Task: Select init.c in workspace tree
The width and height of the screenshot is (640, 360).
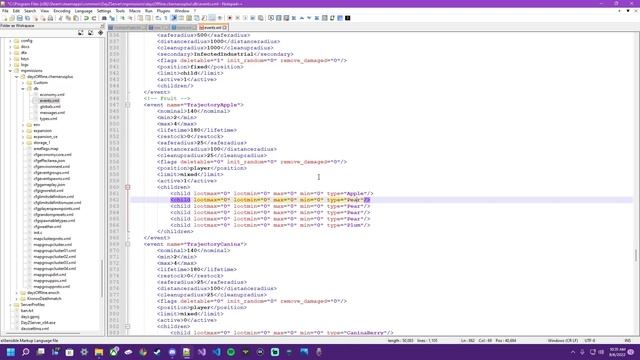Action: [x=38, y=233]
